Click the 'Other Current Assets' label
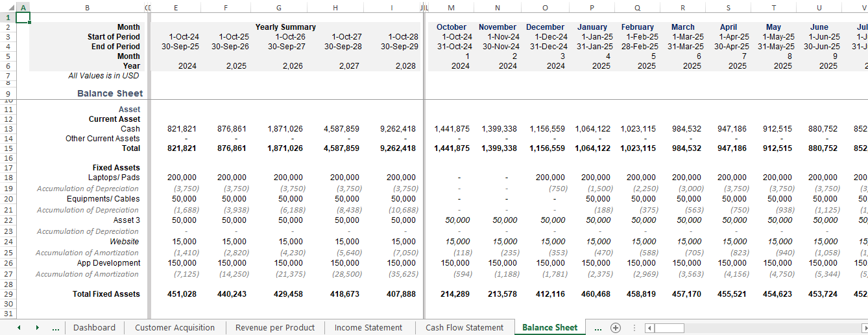 tap(102, 139)
